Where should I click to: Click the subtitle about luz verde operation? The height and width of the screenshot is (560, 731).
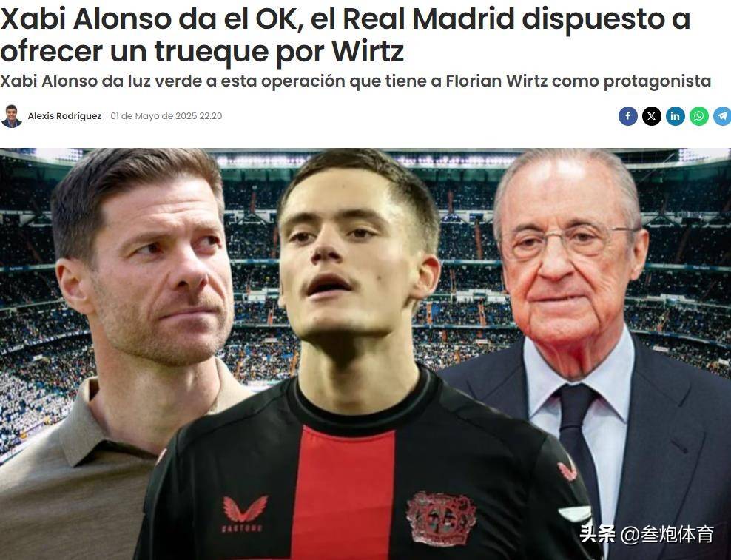[355, 81]
